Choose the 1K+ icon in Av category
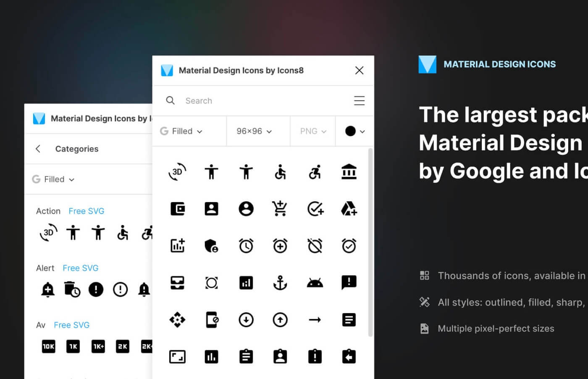 [98, 346]
